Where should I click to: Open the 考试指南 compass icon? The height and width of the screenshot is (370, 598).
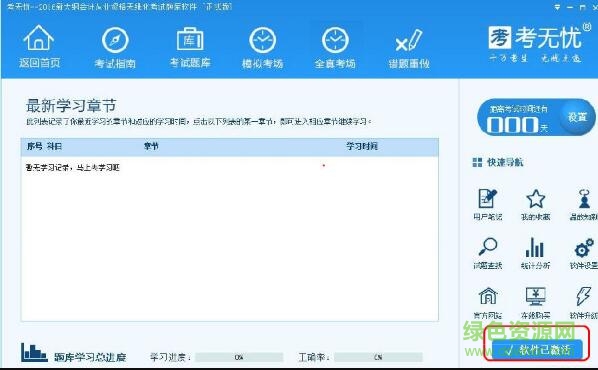(x=115, y=40)
